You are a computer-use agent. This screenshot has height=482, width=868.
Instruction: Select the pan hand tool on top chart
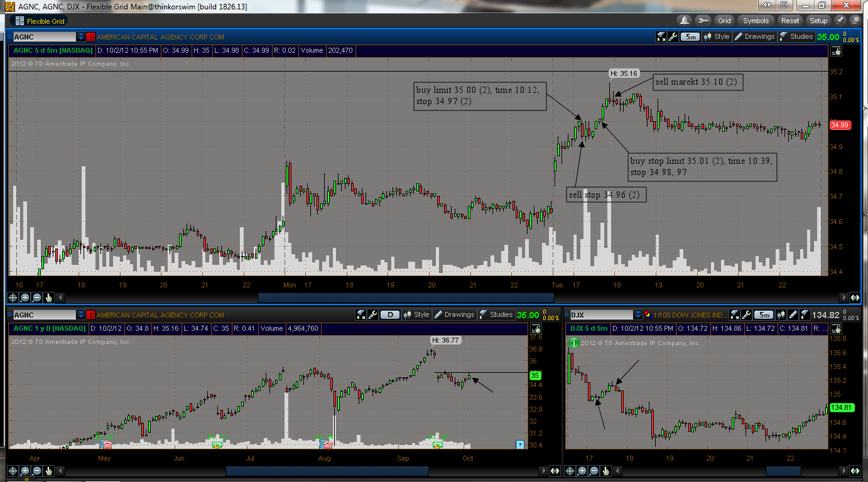[x=49, y=297]
